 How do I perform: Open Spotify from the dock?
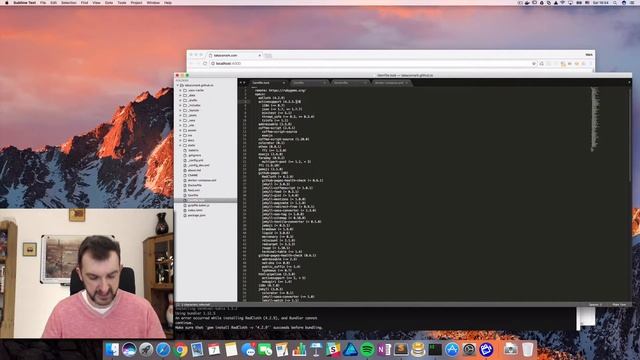pos(367,349)
